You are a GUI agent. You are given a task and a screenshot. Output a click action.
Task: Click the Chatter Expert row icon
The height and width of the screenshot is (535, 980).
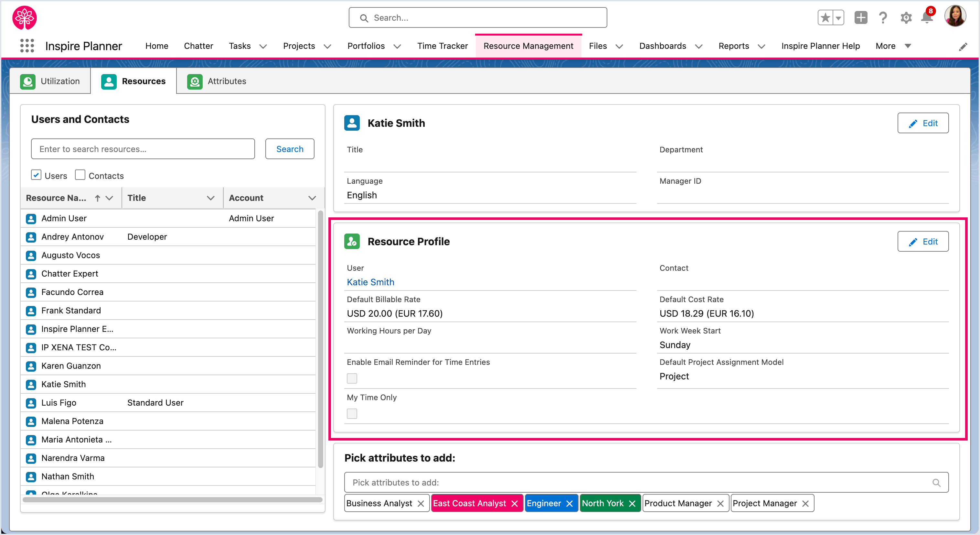point(31,274)
